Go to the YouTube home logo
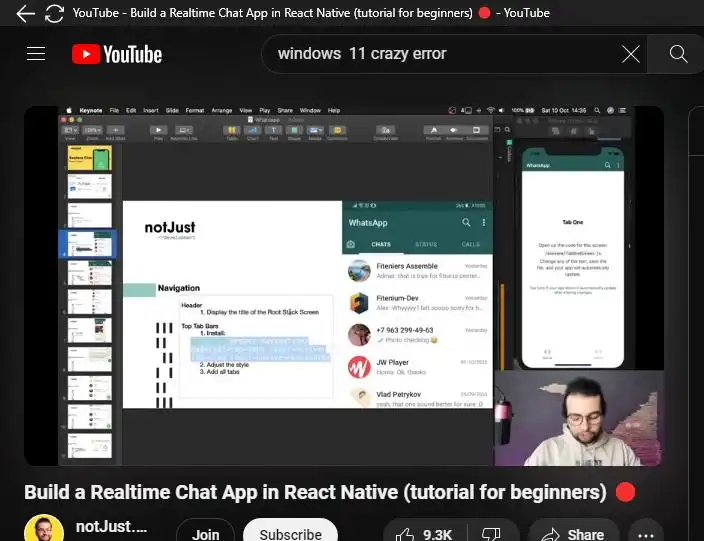The image size is (704, 541). pyautogui.click(x=117, y=54)
